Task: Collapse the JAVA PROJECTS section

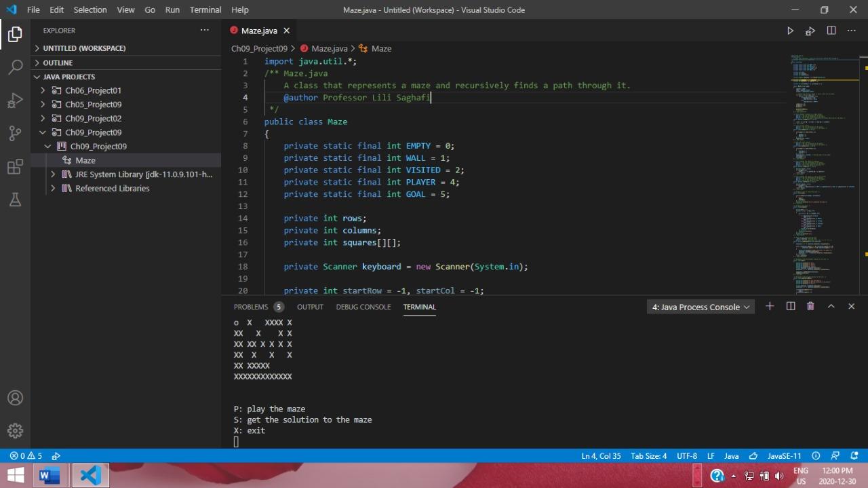Action: [x=126, y=77]
